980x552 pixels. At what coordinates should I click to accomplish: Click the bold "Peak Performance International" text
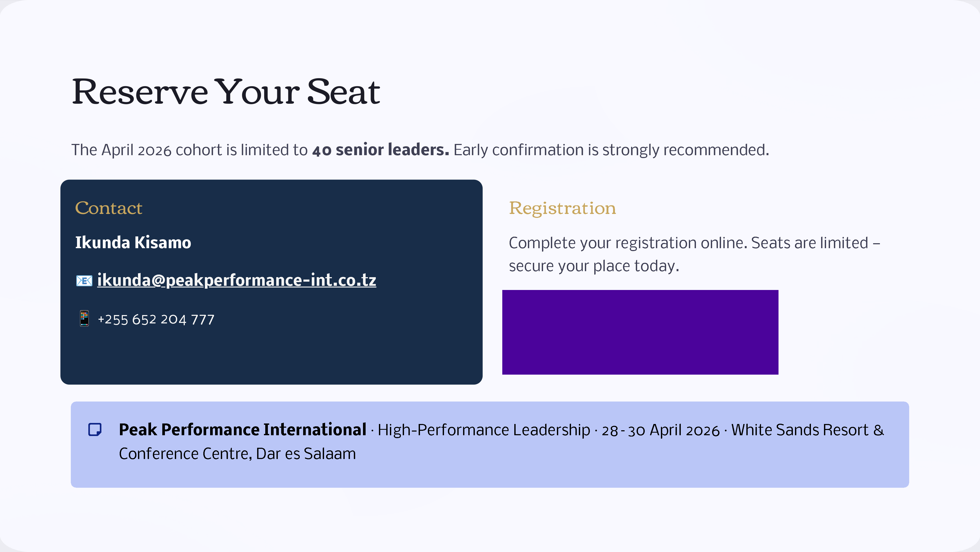point(242,430)
